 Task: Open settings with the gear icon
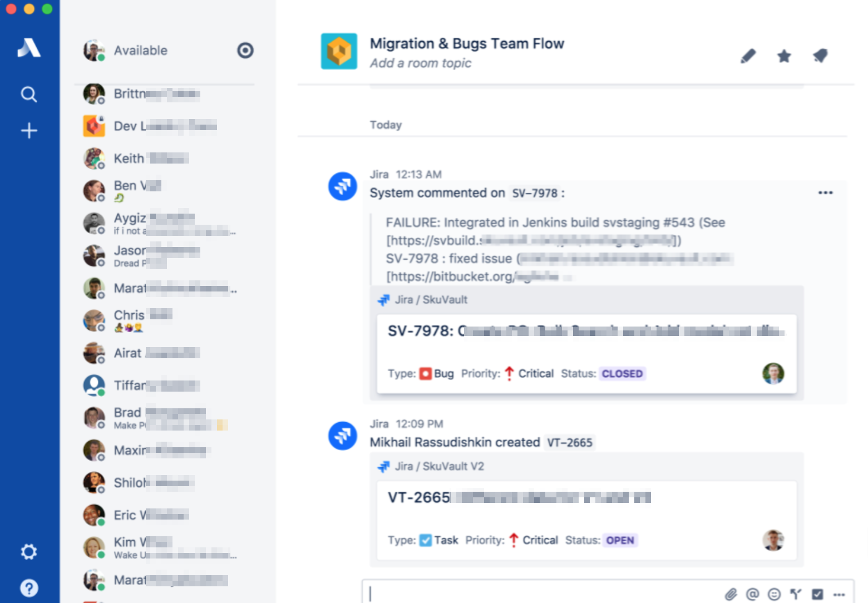[28, 551]
